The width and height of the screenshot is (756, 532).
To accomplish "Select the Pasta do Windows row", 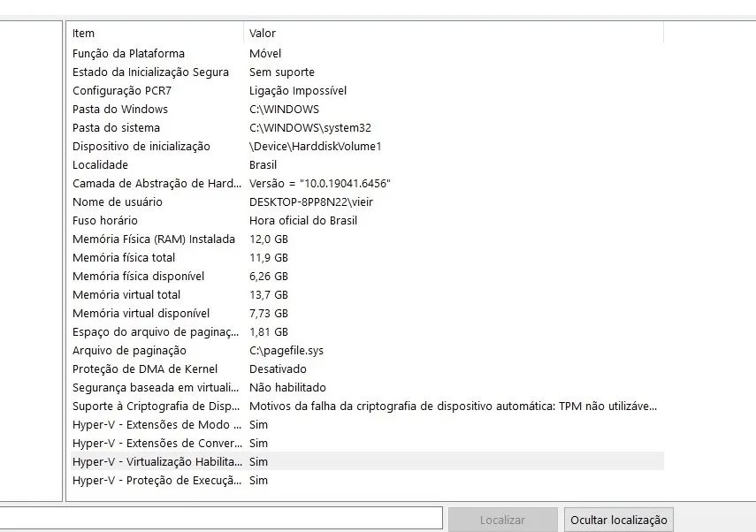I will (x=367, y=110).
